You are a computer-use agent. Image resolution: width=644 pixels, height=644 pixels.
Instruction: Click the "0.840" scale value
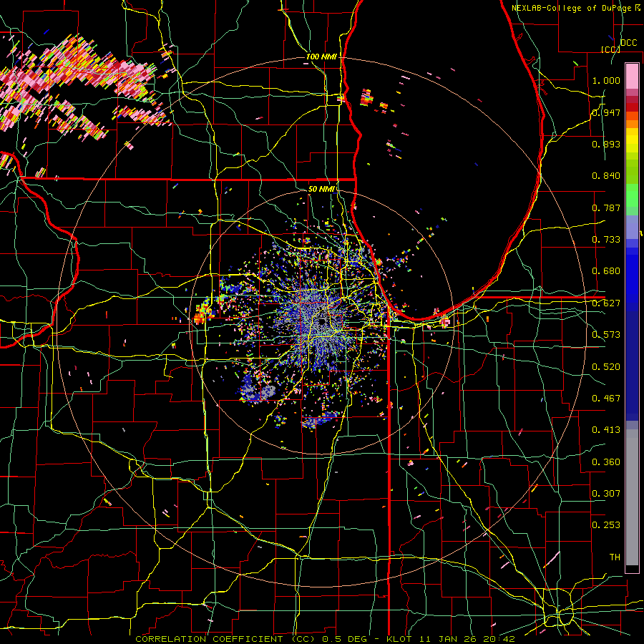pyautogui.click(x=606, y=176)
